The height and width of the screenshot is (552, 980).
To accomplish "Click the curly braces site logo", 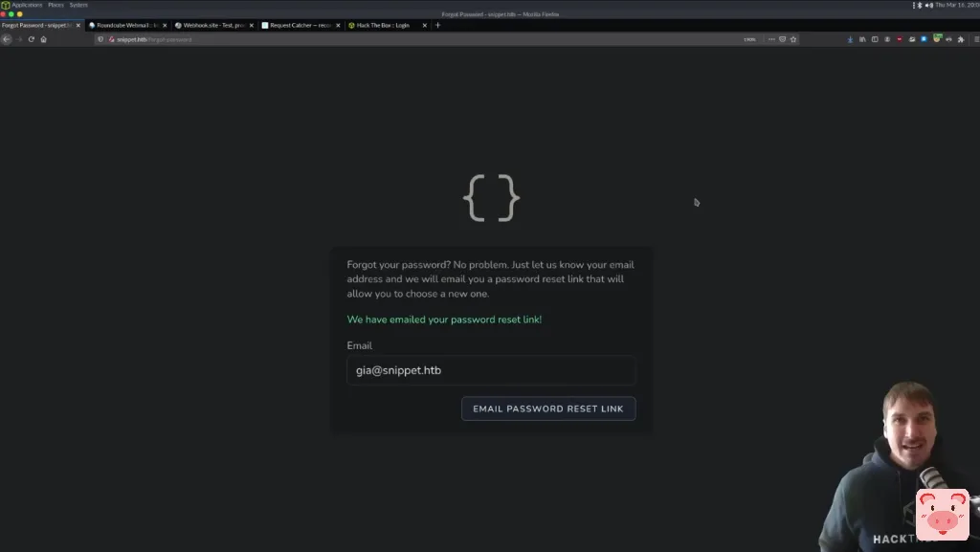I will (x=491, y=198).
